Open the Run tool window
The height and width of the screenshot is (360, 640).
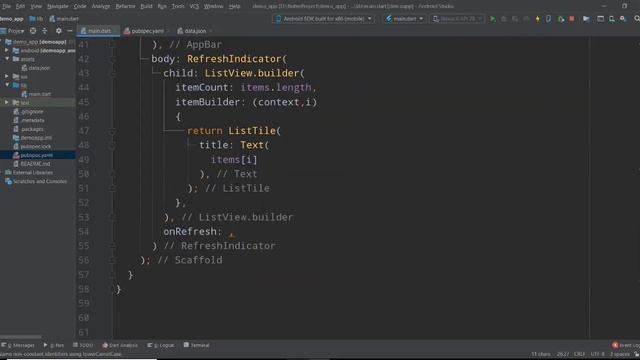(x=53, y=345)
